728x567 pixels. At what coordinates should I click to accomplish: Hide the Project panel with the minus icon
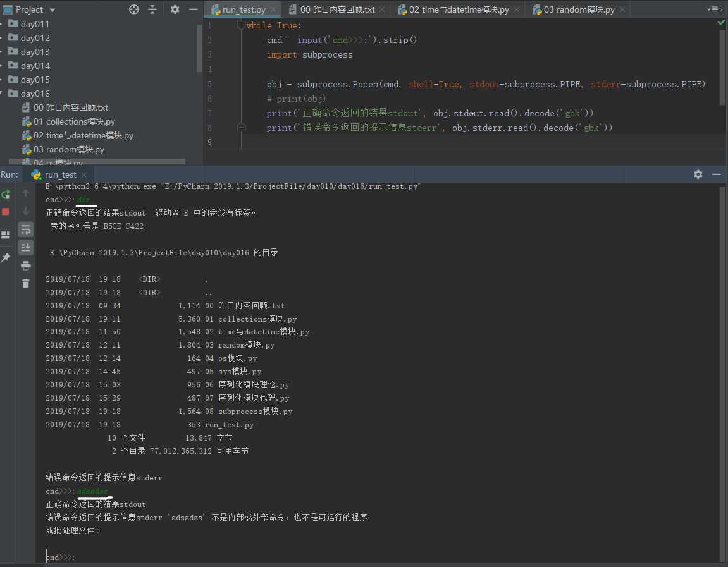(193, 9)
